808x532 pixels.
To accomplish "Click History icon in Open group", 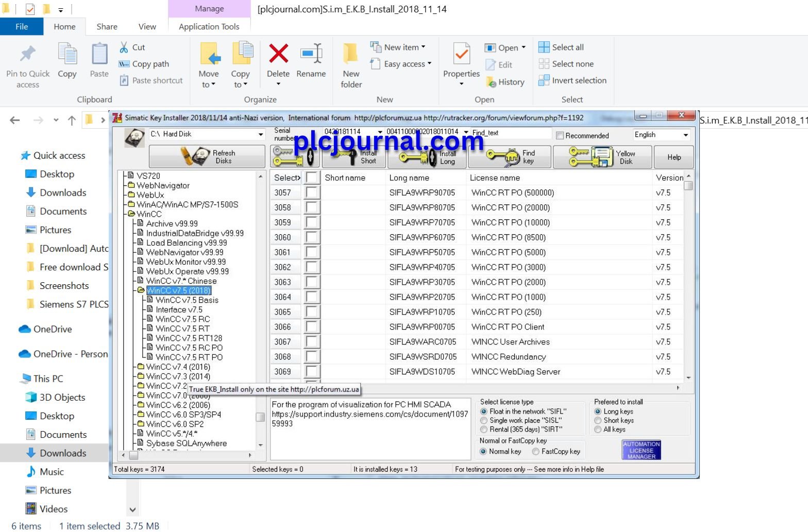I will click(x=506, y=82).
